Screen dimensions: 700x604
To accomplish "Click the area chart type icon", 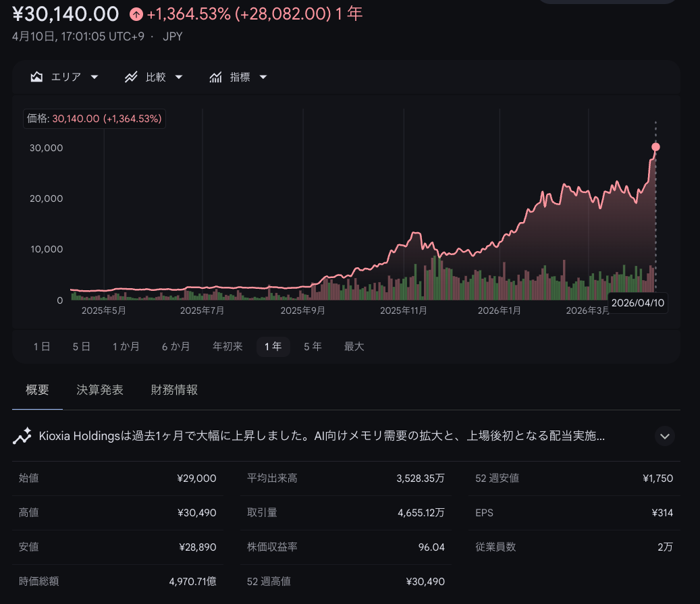I will [37, 77].
